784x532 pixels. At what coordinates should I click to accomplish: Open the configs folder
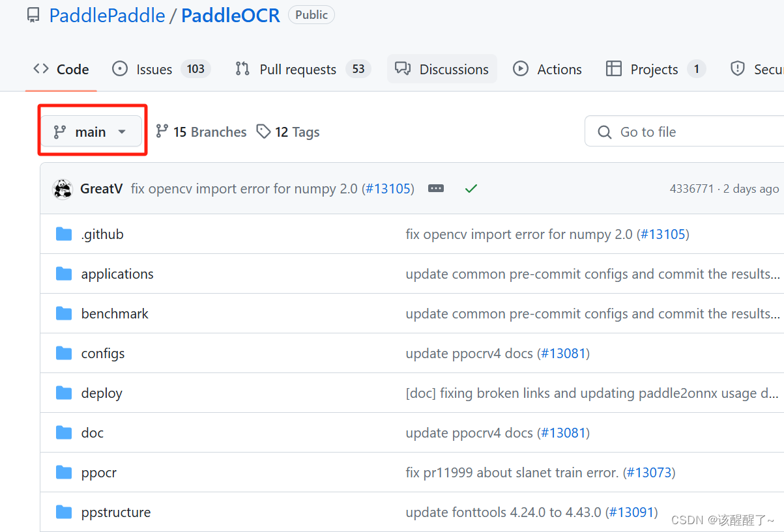pyautogui.click(x=103, y=354)
